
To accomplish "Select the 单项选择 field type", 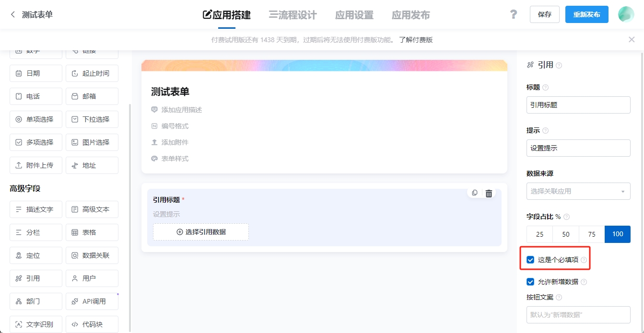I will click(x=35, y=119).
